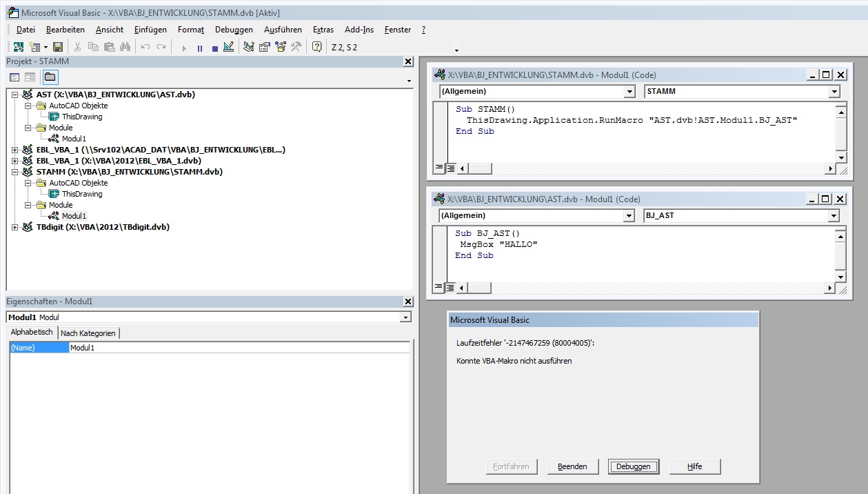
Task: Open the Properties Window toolbar icon
Action: point(264,47)
